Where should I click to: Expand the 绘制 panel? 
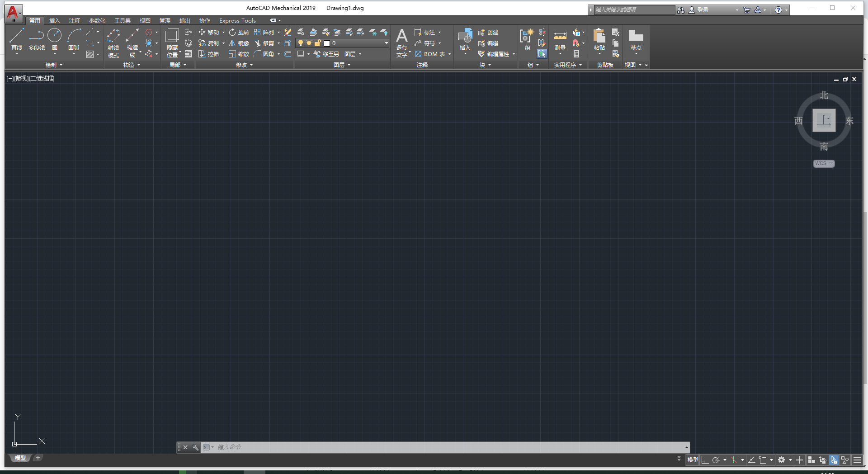[54, 65]
